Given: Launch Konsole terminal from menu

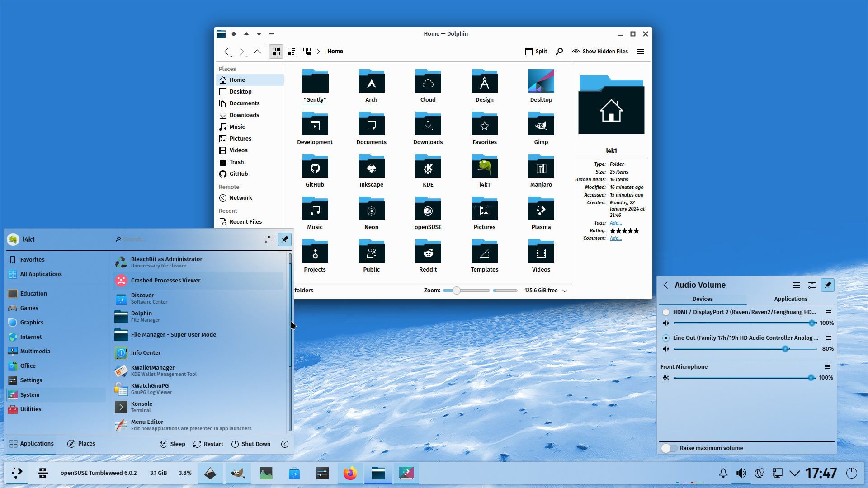Looking at the screenshot, I should click(198, 407).
